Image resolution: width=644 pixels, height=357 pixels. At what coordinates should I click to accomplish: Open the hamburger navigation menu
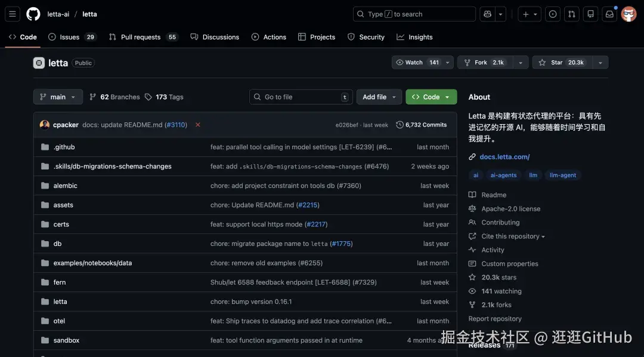[x=13, y=14]
